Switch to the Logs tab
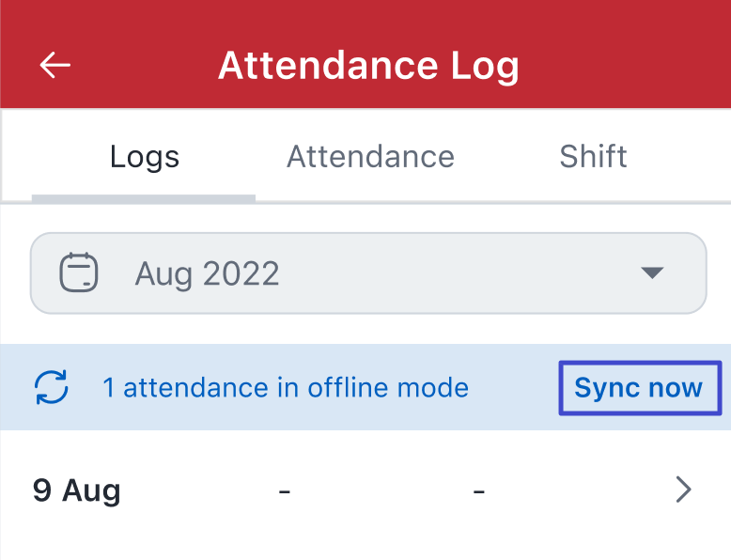This screenshot has width=731, height=560. 144,156
